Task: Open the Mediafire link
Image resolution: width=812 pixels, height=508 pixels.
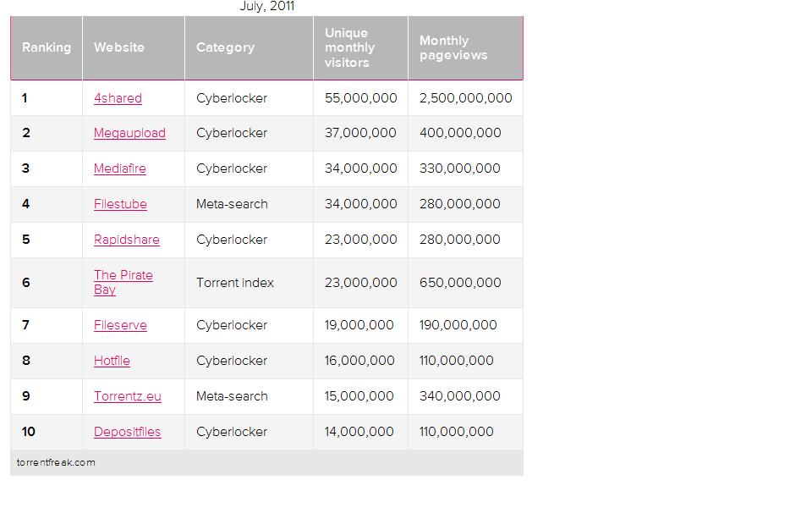Action: [119, 168]
